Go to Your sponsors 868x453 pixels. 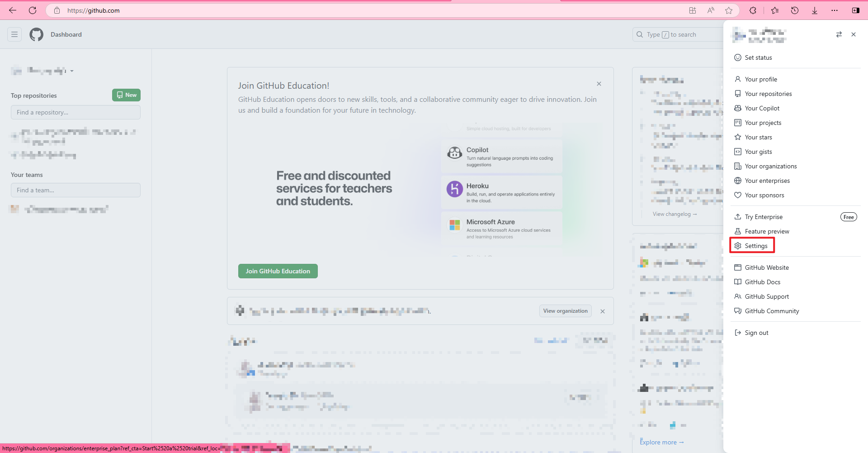point(796,195)
